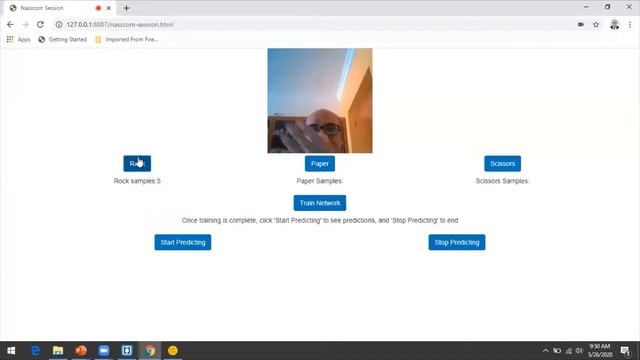The height and width of the screenshot is (360, 640).
Task: View site information icon
Action: 59,24
